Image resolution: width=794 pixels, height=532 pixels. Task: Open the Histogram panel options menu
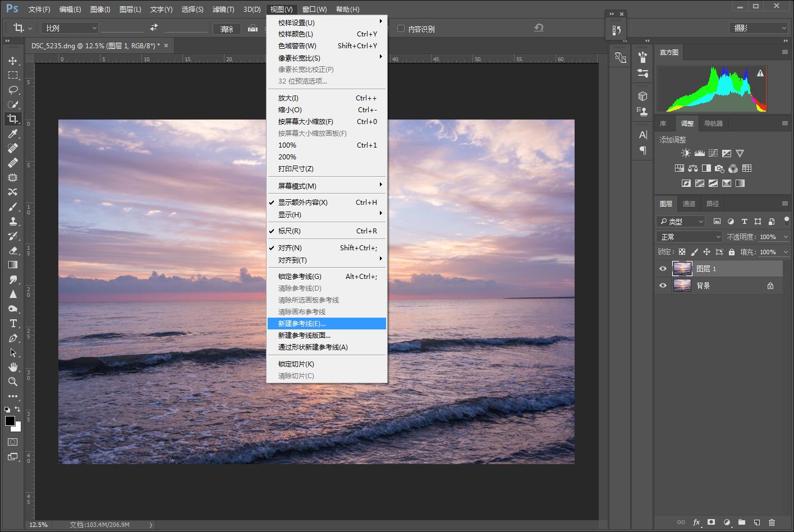784,52
